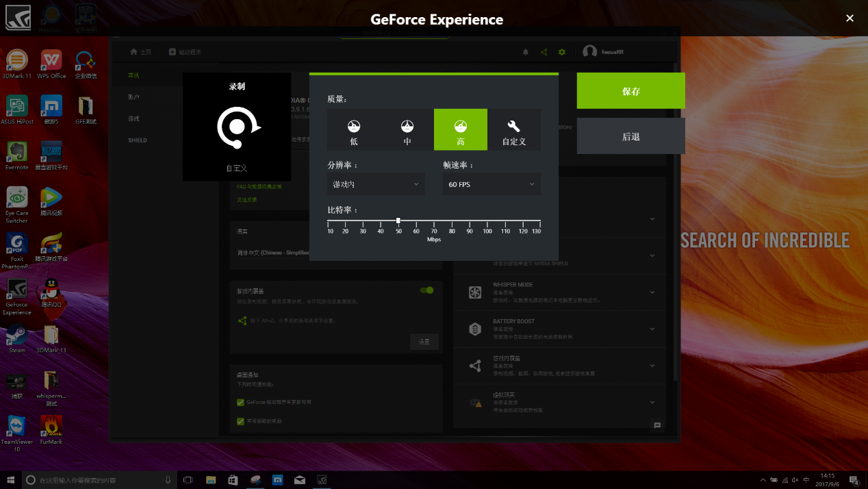
Task: Expand the 虚拟现实 row chevron
Action: point(652,403)
